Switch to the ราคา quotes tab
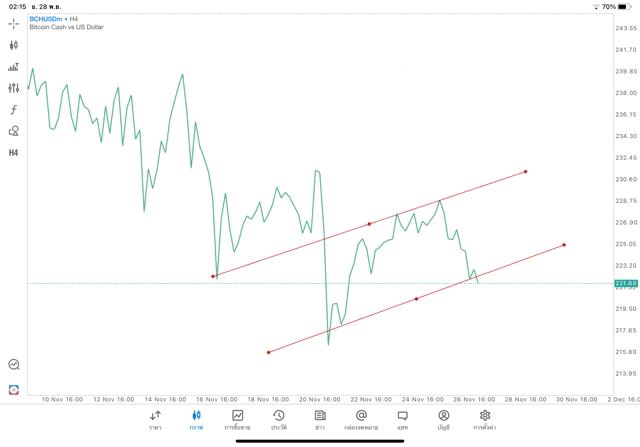 [155, 419]
